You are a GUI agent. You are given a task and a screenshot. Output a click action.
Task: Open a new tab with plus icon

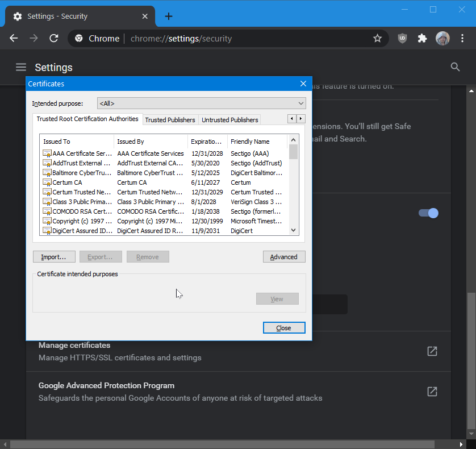tap(169, 16)
